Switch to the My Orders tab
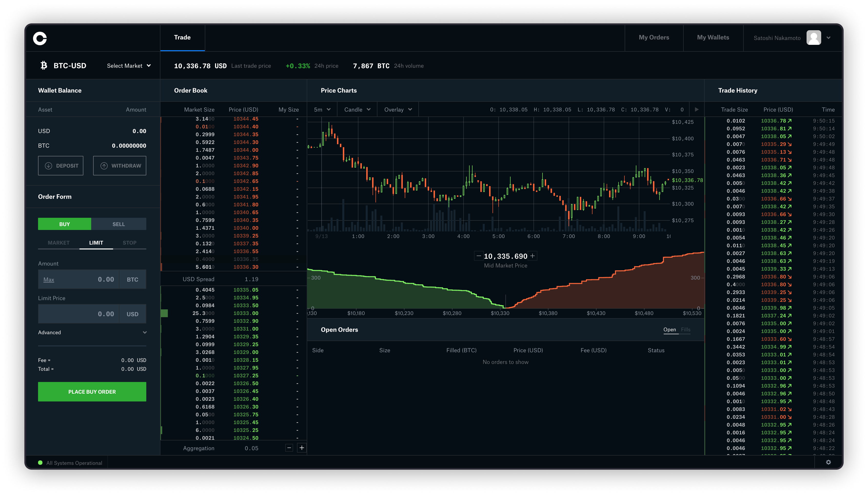This screenshot has width=868, height=495. click(x=654, y=37)
